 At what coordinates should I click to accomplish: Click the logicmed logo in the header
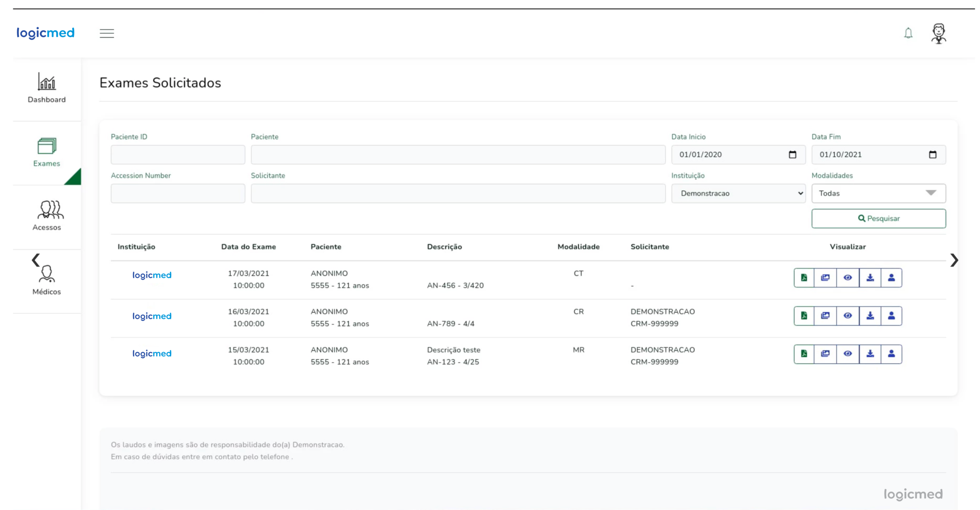point(46,33)
